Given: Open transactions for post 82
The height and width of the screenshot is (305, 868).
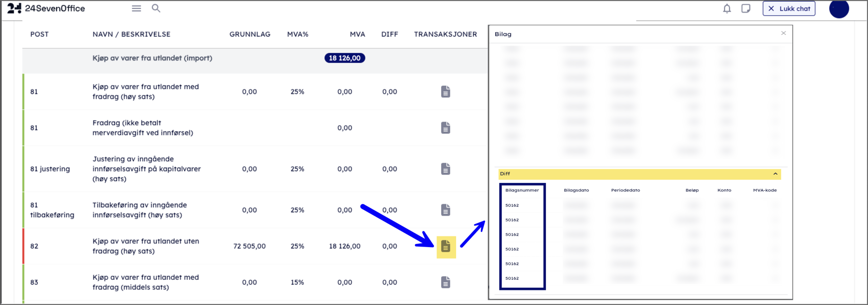Looking at the screenshot, I should click(x=446, y=247).
